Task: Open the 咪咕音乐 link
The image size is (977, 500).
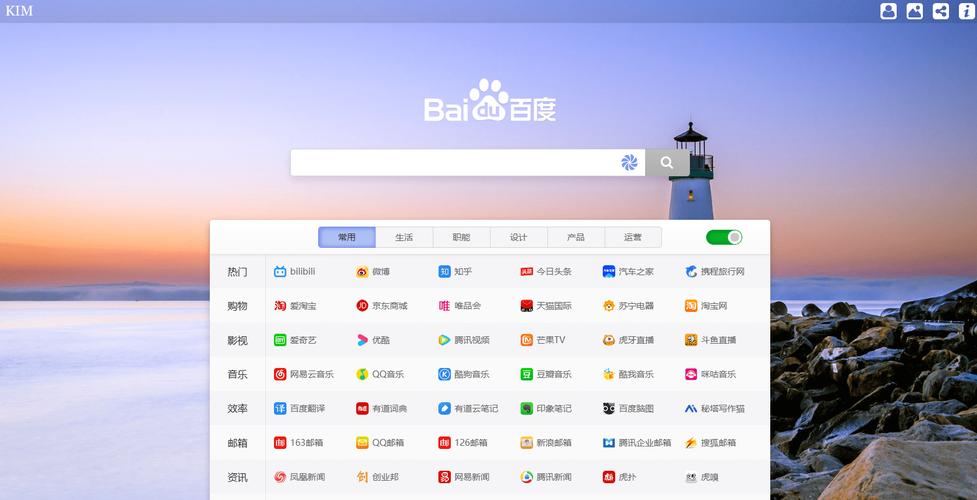Action: (710, 375)
